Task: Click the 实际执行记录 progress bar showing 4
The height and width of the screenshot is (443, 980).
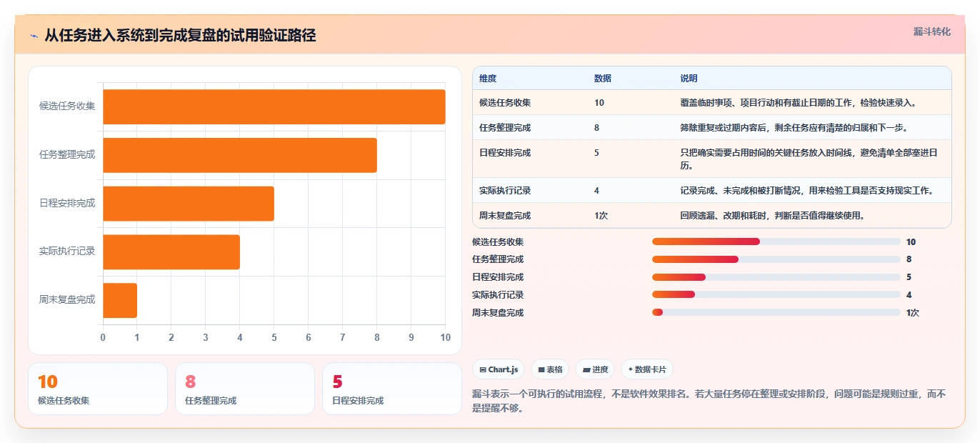Action: tap(776, 294)
